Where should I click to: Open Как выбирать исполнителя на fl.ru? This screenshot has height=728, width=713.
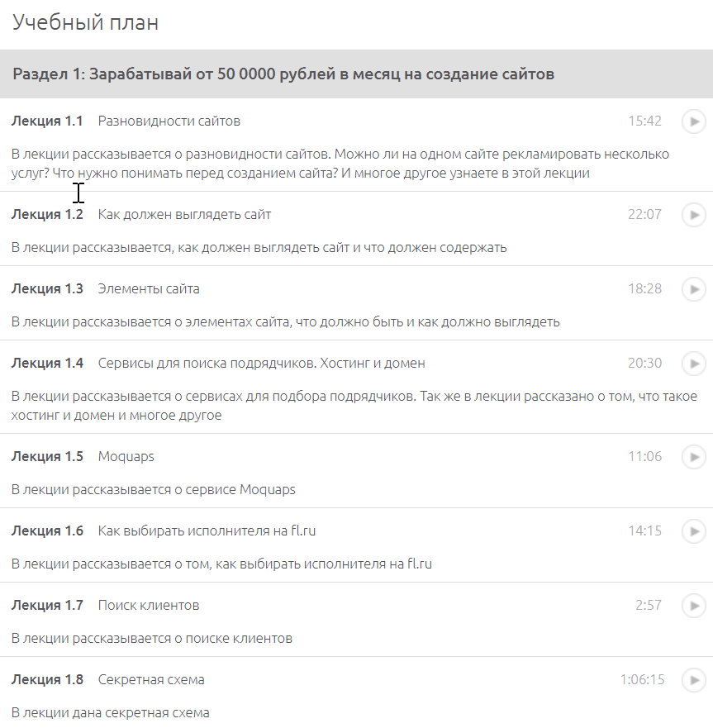pyautogui.click(x=207, y=531)
